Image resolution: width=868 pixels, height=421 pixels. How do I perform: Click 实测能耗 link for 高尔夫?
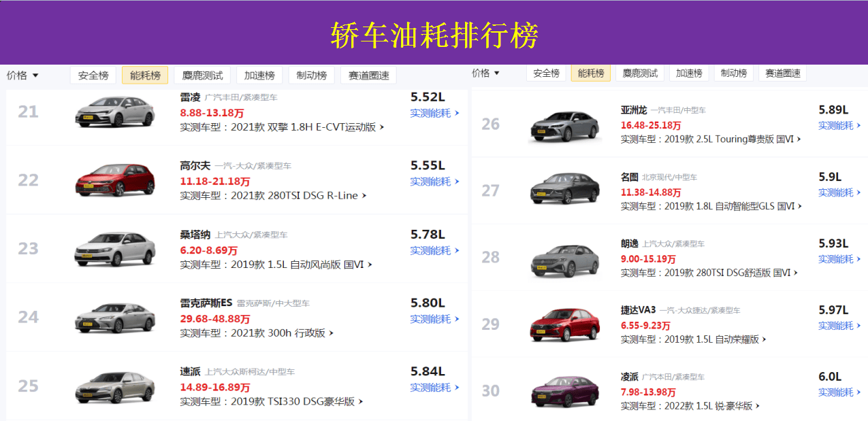pyautogui.click(x=434, y=182)
